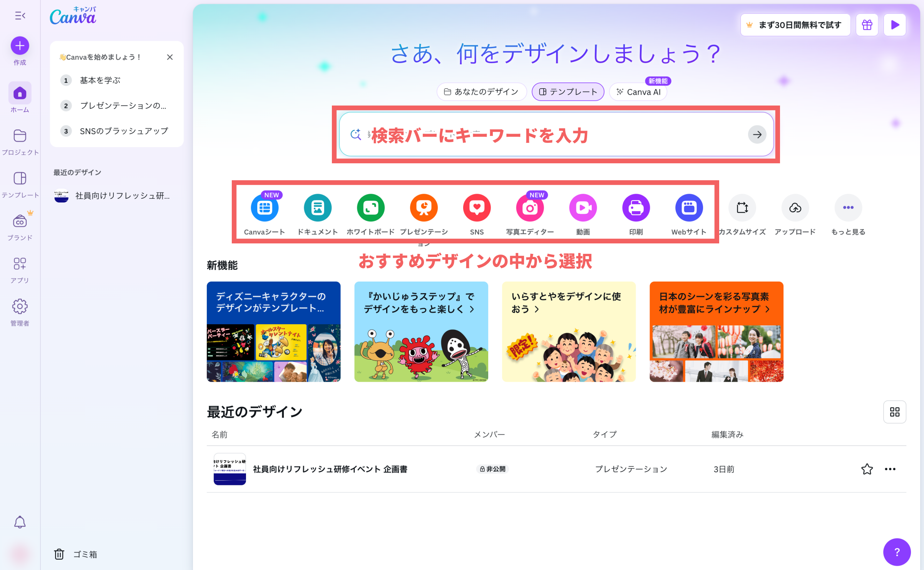Collapse the sidebar with the menu toggle
The image size is (924, 570).
20,16
